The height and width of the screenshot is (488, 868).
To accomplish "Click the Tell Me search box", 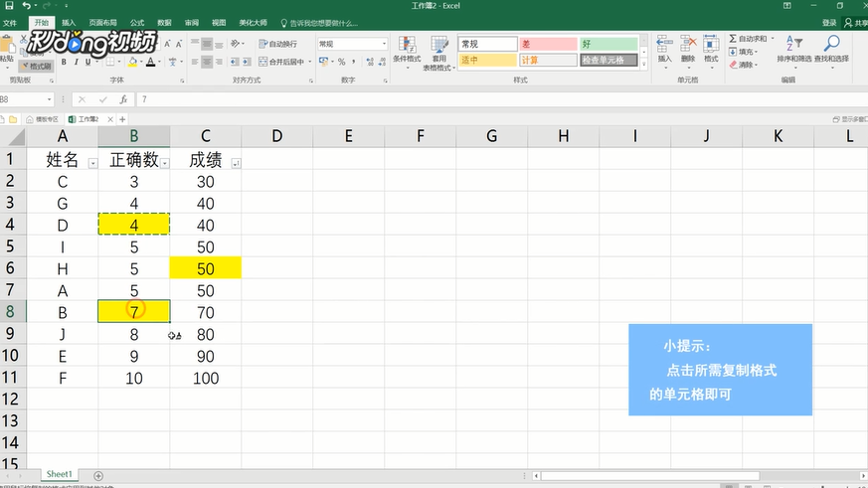I will 319,23.
